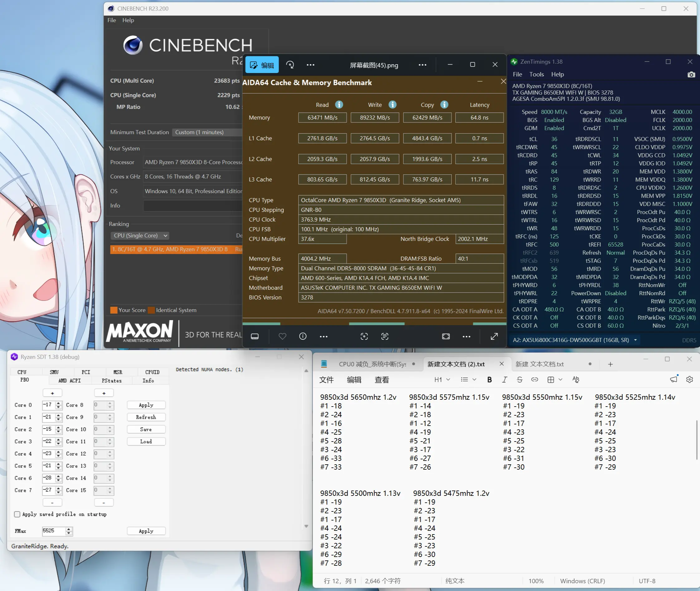Click the rotate image icon in Photos
This screenshot has width=700, height=591.
tap(290, 65)
